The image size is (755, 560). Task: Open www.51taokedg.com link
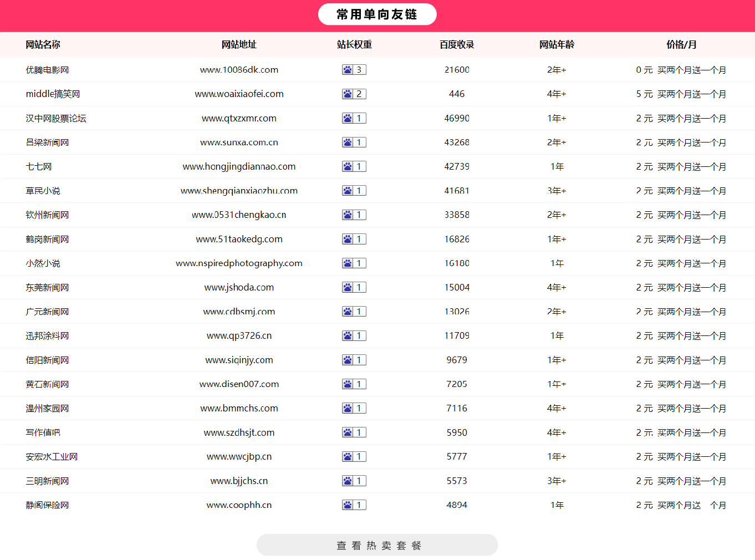point(239,239)
